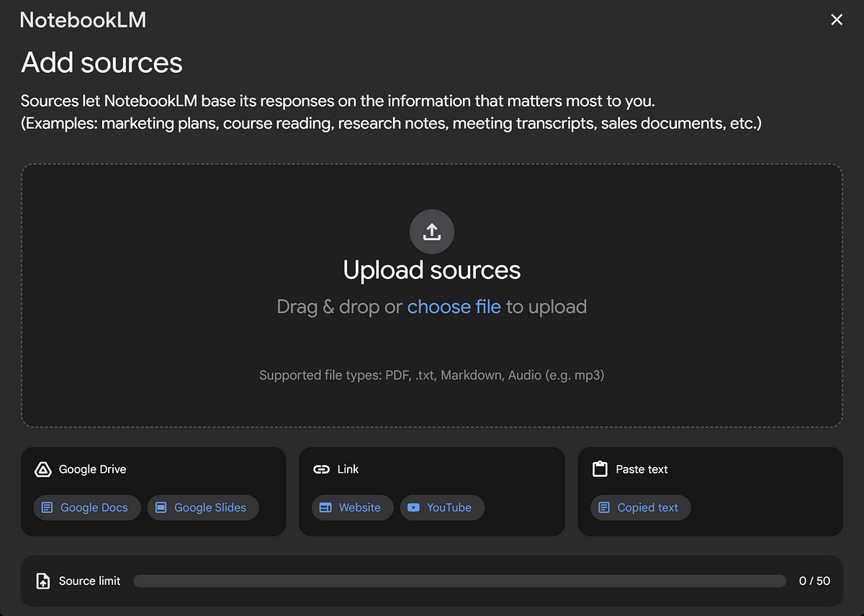This screenshot has height=616, width=864.
Task: Add a source from Google Slides
Action: tap(203, 507)
